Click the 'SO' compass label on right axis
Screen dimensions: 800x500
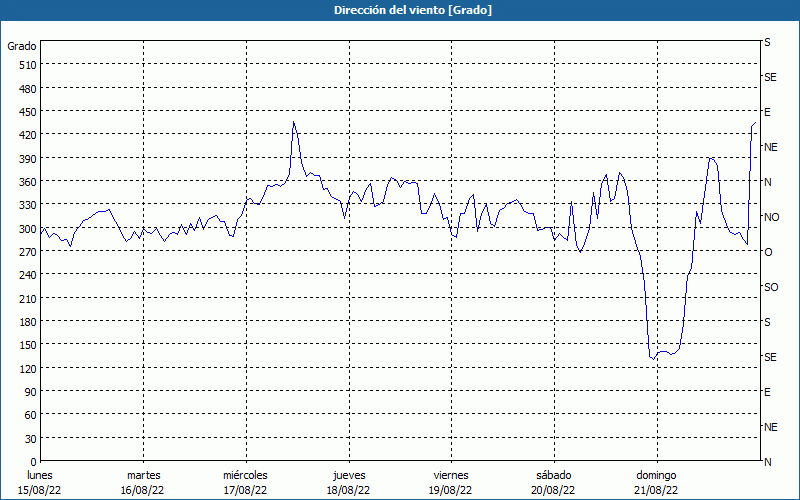point(771,287)
